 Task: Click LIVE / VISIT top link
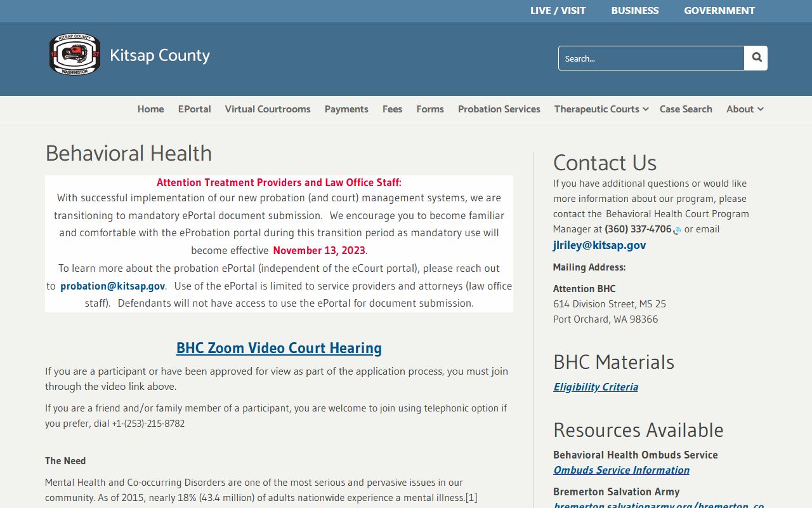pos(558,11)
